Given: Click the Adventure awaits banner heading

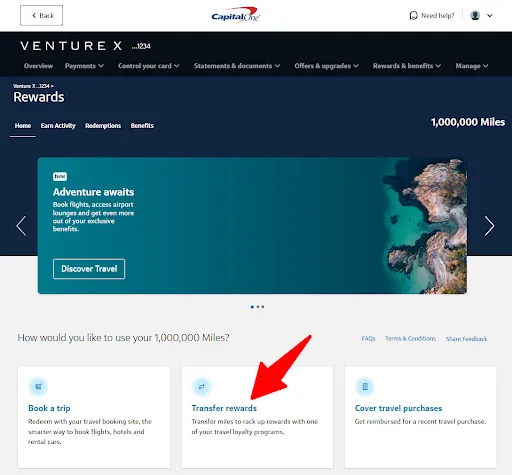Looking at the screenshot, I should click(93, 192).
